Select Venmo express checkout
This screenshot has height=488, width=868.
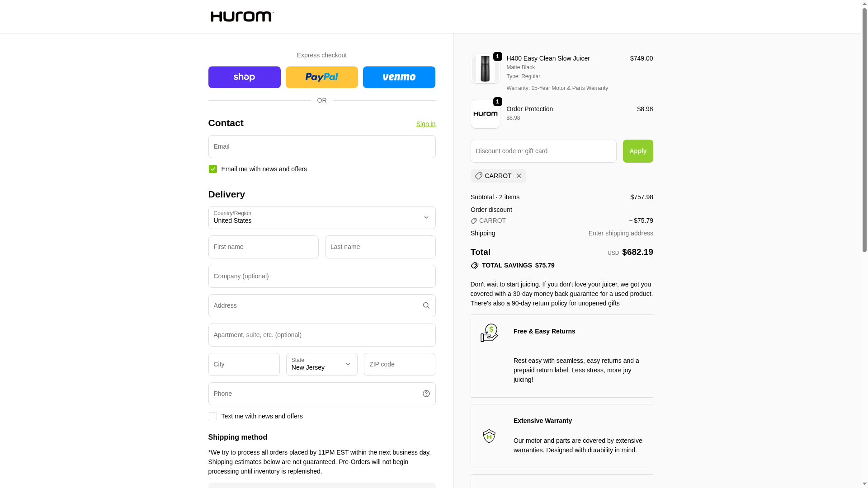point(399,77)
